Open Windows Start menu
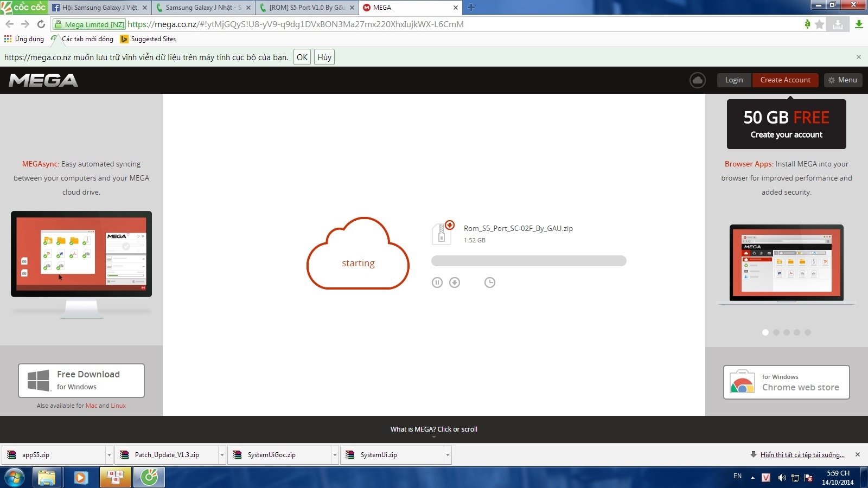The image size is (868, 488). [x=15, y=478]
